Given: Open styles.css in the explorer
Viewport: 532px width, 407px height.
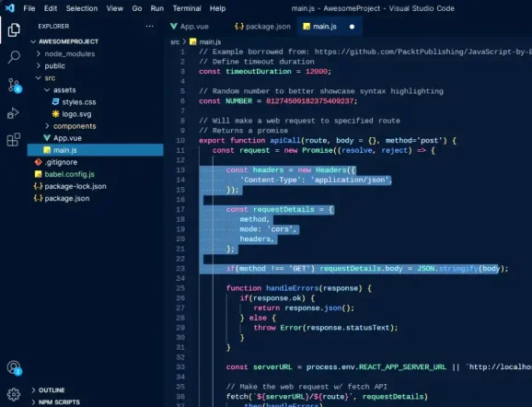Looking at the screenshot, I should pos(79,102).
